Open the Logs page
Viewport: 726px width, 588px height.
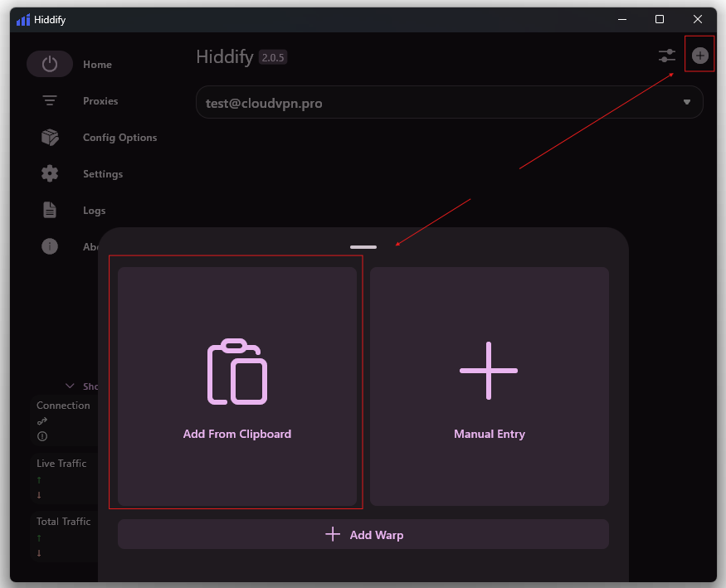tap(95, 211)
